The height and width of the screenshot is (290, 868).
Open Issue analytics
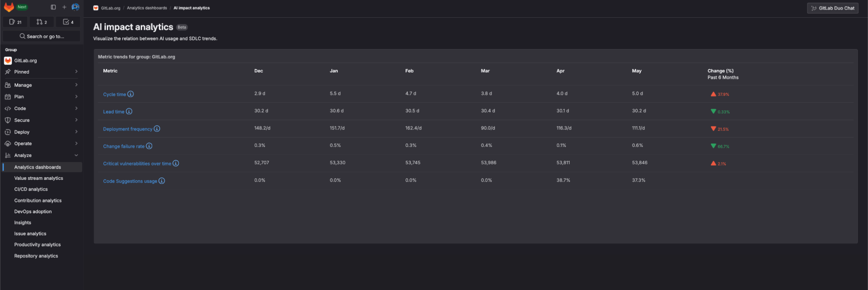coord(30,234)
